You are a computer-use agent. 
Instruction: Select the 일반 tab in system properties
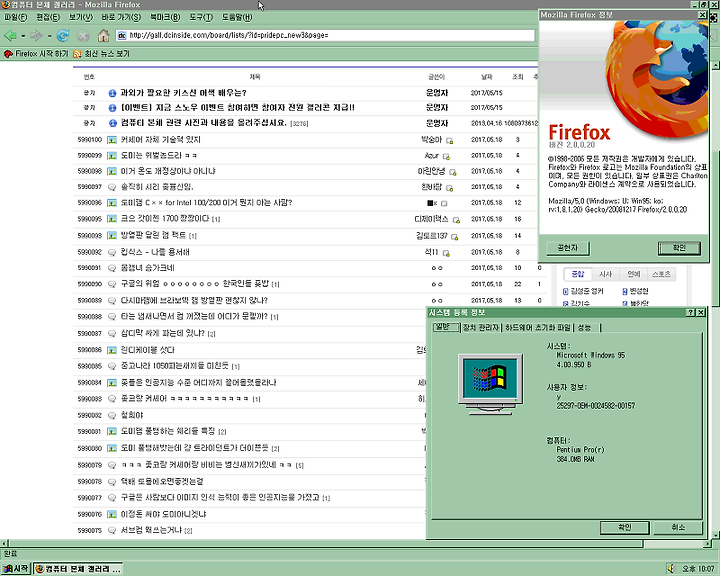(445, 327)
